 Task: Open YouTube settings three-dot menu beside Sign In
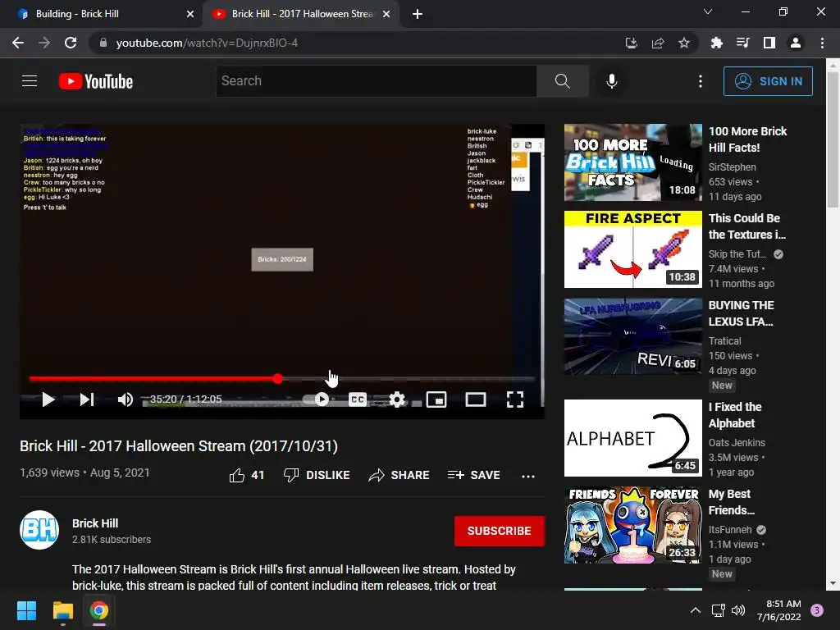click(x=701, y=81)
